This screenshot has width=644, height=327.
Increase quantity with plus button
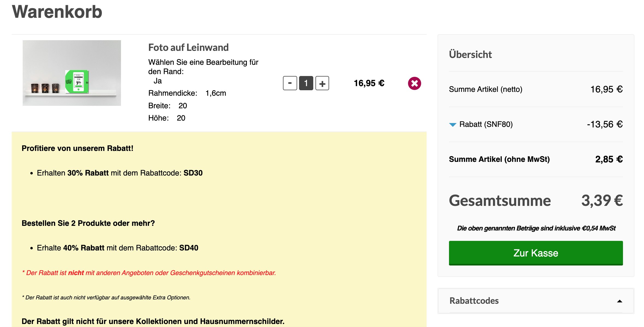click(322, 83)
